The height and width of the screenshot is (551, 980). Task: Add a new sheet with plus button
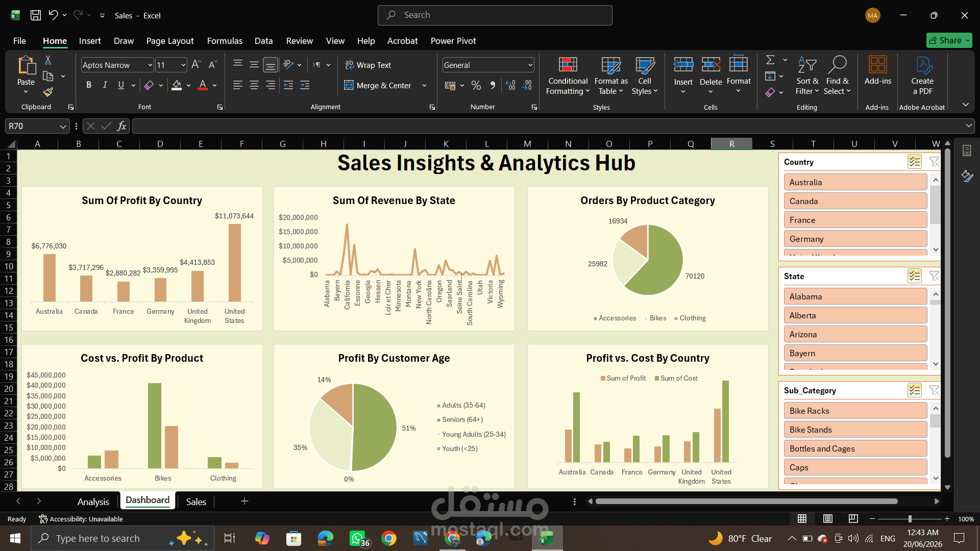pyautogui.click(x=244, y=502)
